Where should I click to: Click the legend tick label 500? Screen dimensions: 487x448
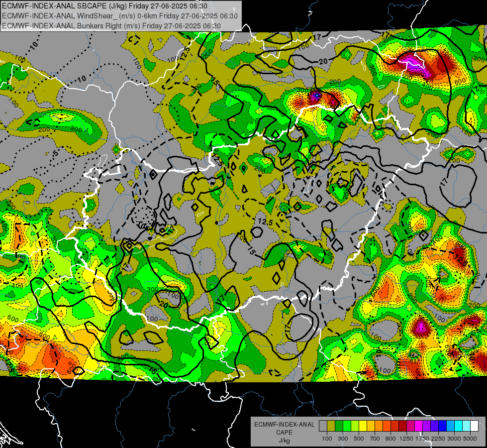[359, 439]
